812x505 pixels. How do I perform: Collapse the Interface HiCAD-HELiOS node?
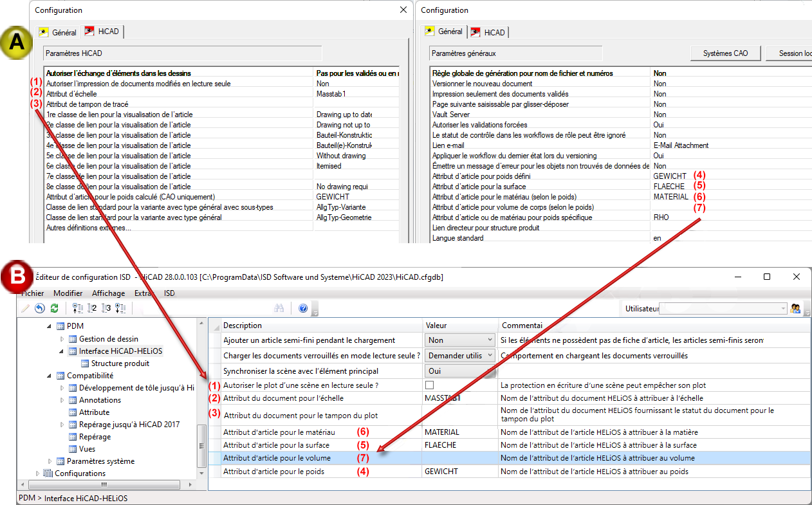pyautogui.click(x=62, y=351)
